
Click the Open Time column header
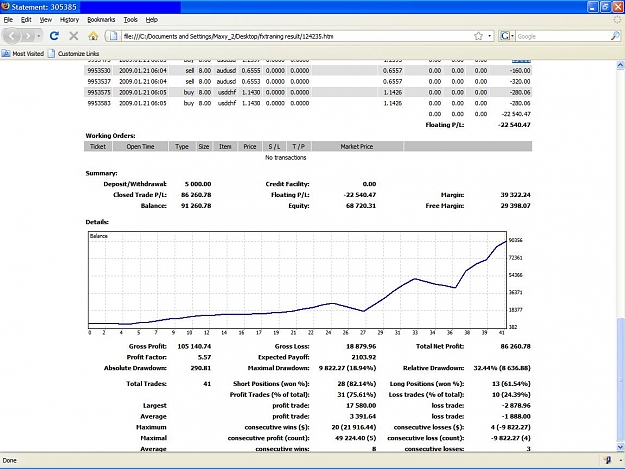pos(140,146)
